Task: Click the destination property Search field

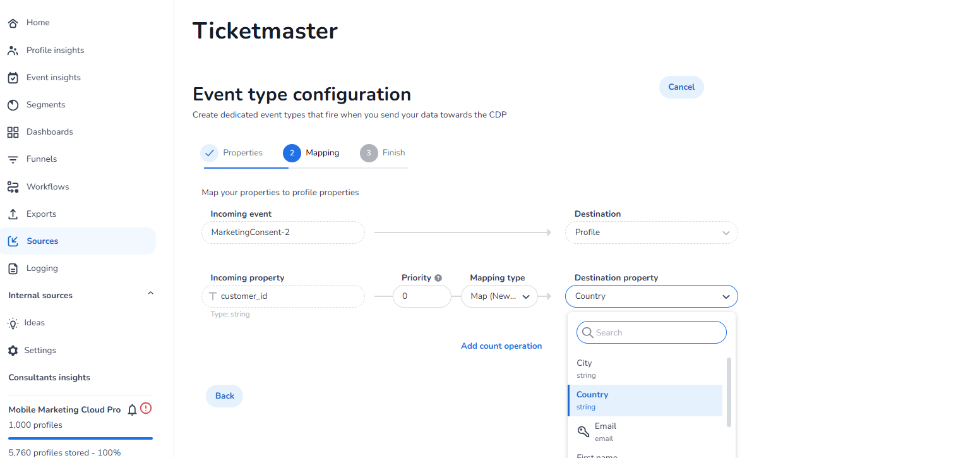Action: (x=652, y=332)
